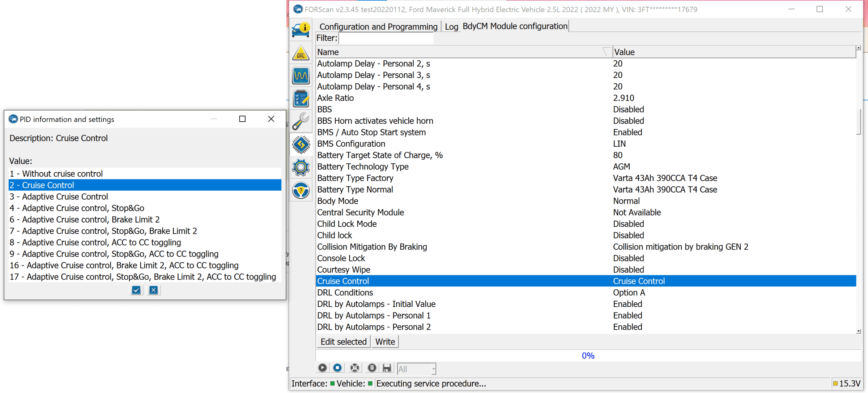Click the lifebuoy restore icon in the toolbar
The height and width of the screenshot is (393, 868).
coord(355,368)
